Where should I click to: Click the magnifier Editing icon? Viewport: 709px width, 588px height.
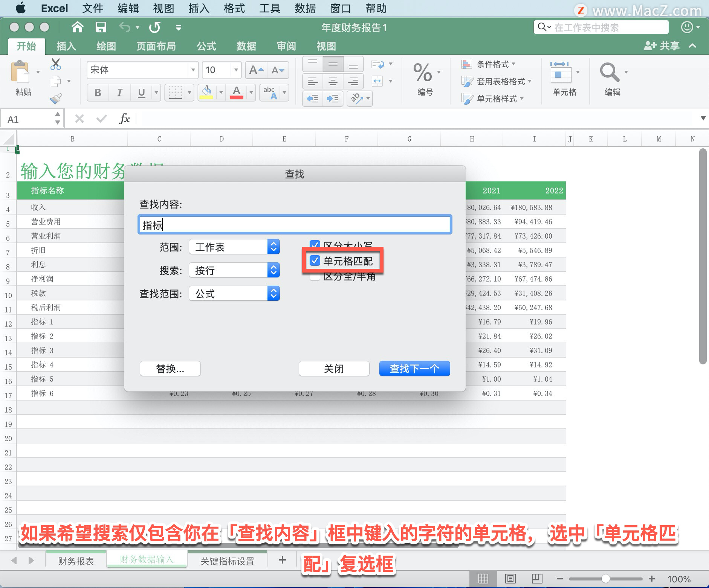(x=609, y=72)
